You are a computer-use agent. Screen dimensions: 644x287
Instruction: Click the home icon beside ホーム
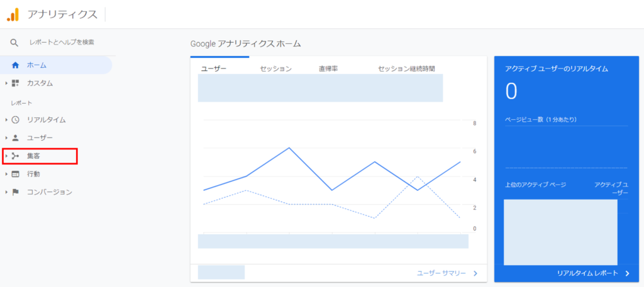pos(16,65)
